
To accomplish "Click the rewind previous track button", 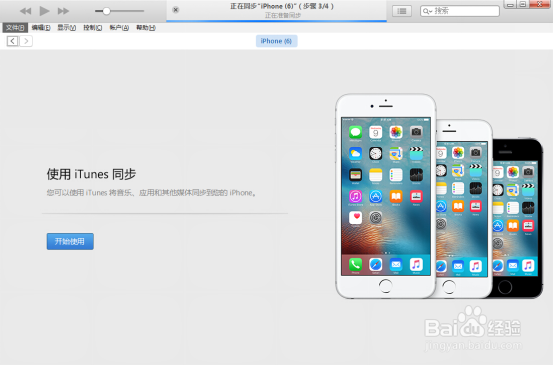I will pos(25,11).
